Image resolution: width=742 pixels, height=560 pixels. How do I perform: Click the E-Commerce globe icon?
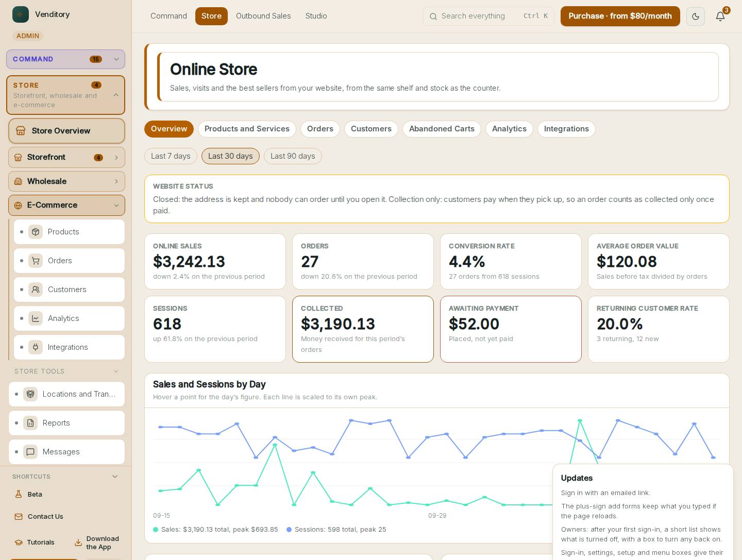tap(18, 206)
